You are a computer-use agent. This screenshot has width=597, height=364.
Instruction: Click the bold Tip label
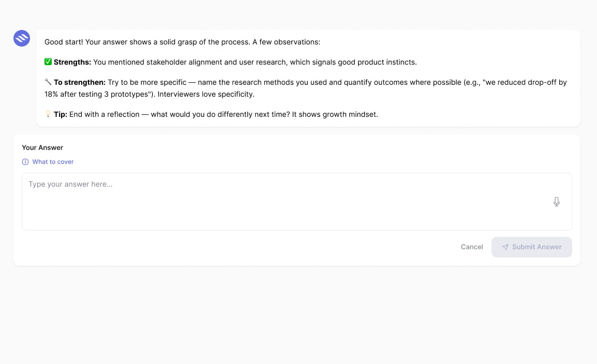61,114
